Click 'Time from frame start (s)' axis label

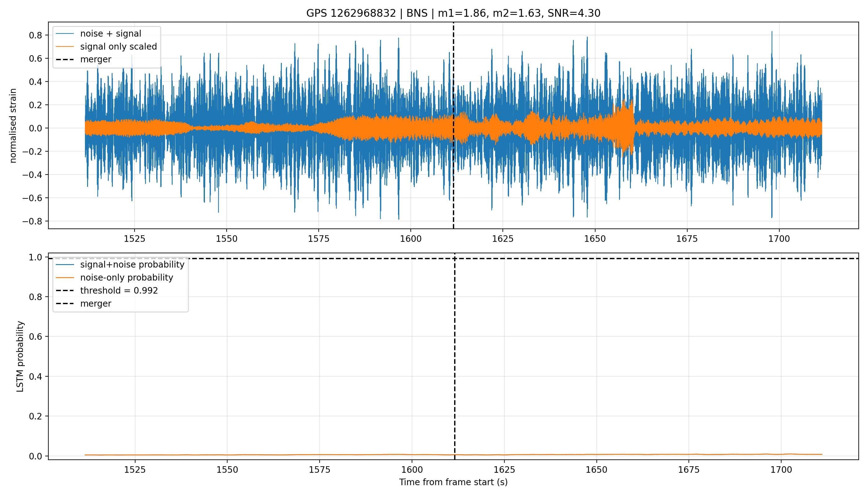click(x=454, y=482)
